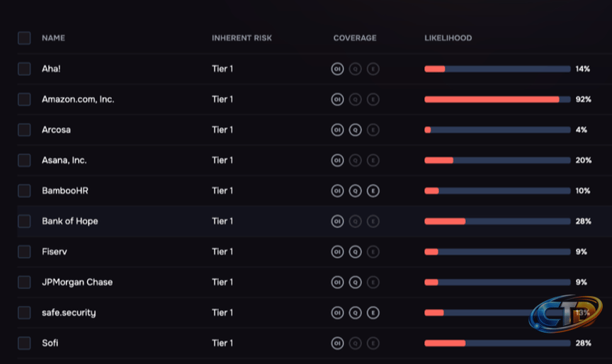Click the Q coverage icon for Arcosa
The width and height of the screenshot is (612, 364).
355,130
